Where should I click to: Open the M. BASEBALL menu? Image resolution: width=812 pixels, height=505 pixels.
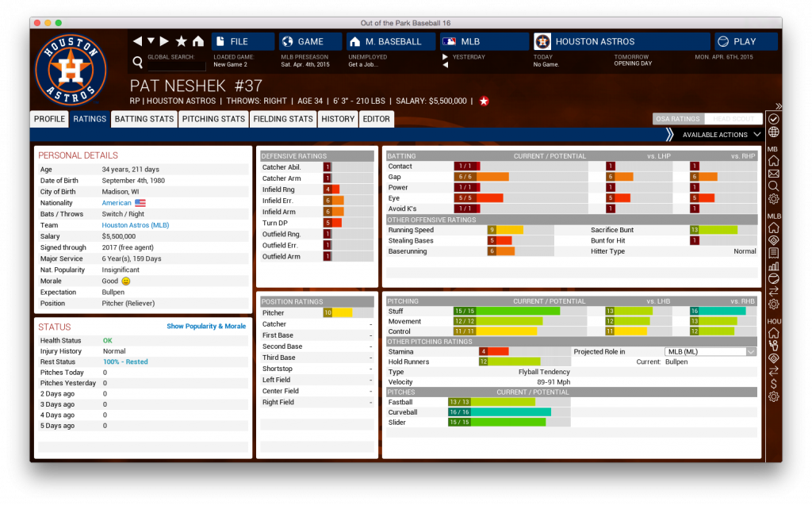(391, 41)
